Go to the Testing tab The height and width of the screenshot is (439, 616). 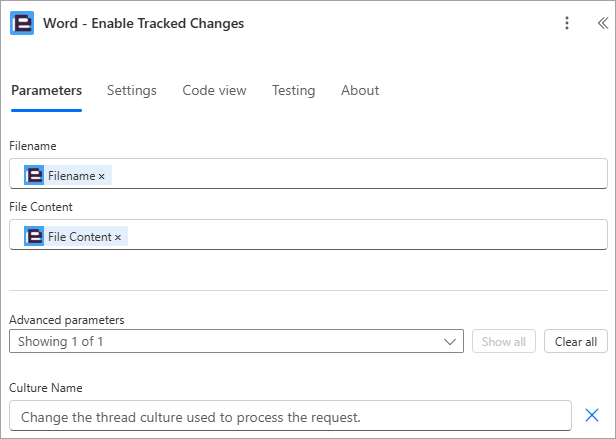pos(293,90)
